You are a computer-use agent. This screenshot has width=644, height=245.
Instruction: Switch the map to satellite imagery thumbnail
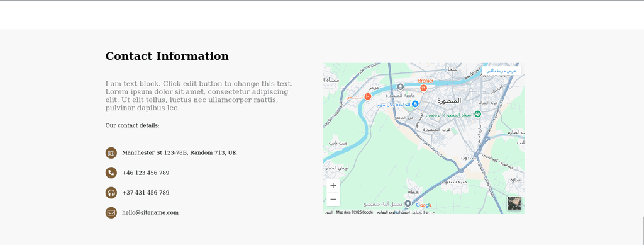point(514,203)
